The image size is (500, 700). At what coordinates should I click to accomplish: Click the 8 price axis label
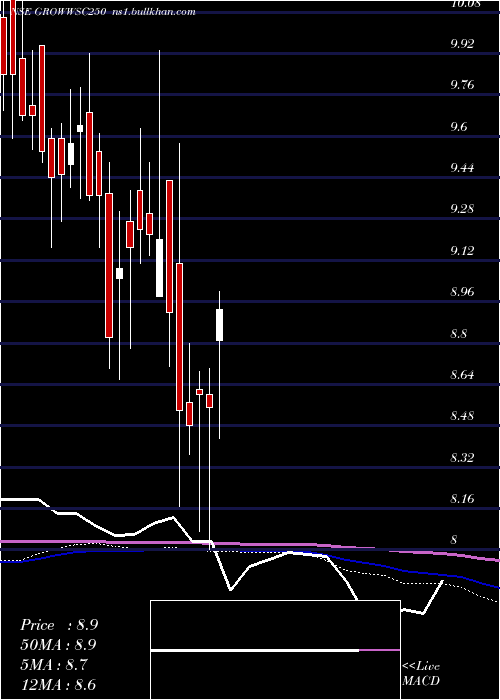pos(454,540)
